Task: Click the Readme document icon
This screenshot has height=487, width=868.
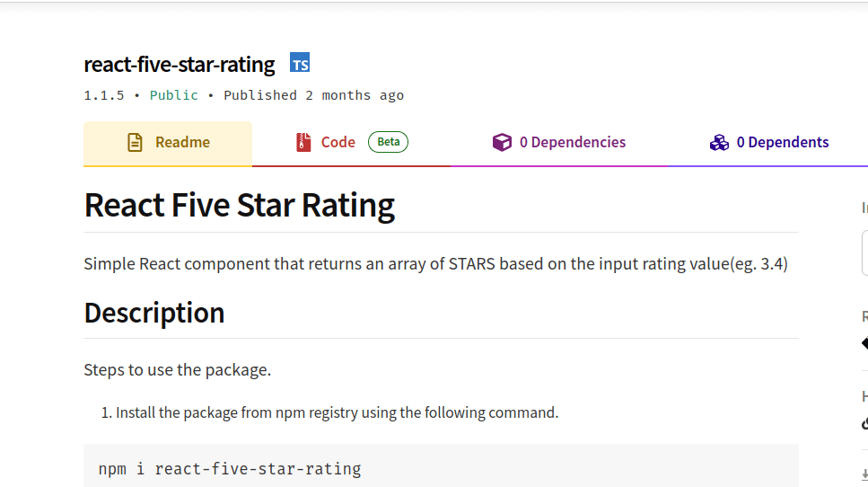Action: tap(135, 142)
